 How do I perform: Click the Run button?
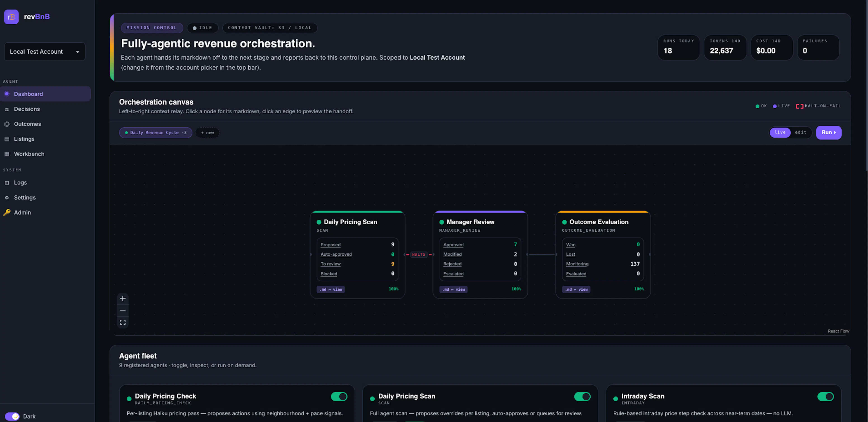829,133
